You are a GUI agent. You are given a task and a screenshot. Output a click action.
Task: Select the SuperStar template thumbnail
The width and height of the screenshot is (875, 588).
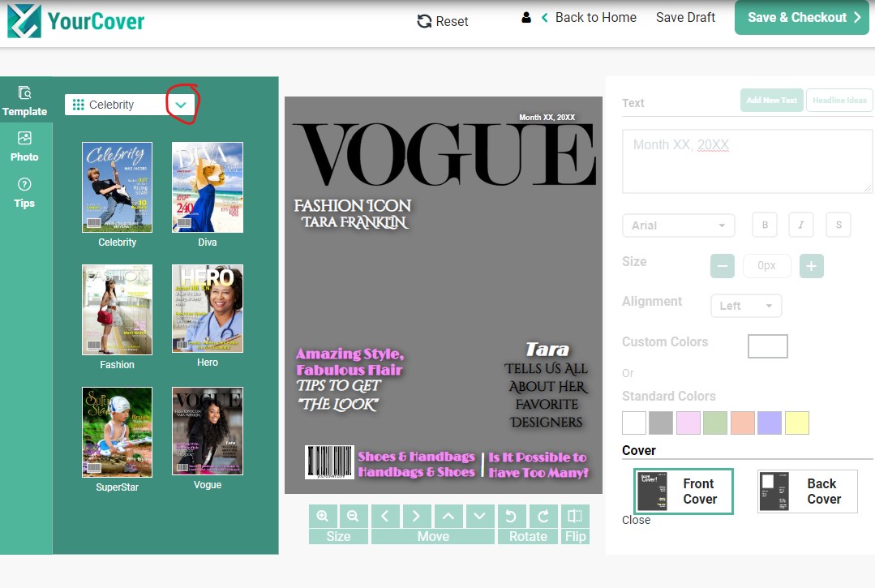(118, 432)
